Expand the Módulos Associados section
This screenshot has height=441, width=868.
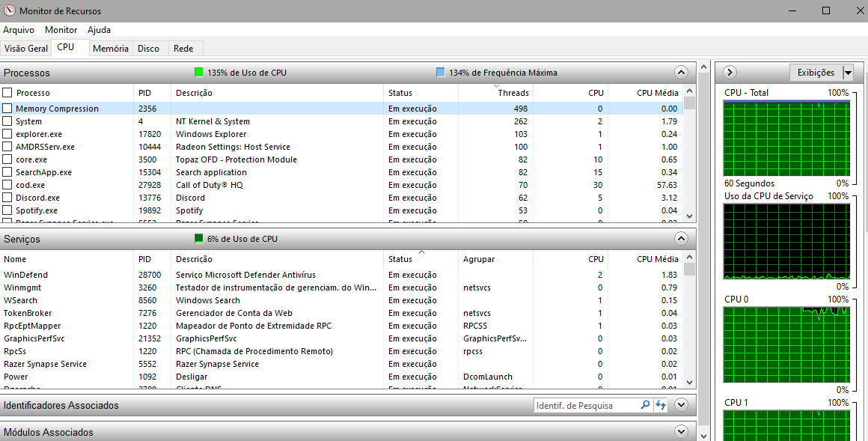pos(681,431)
